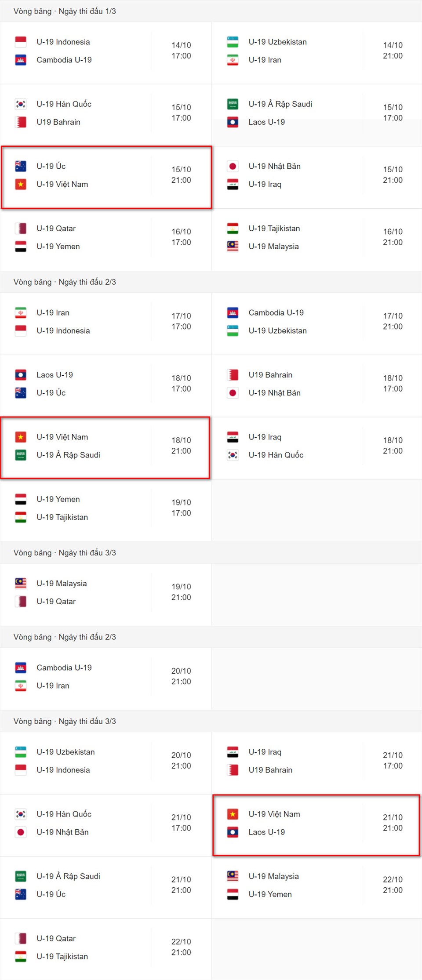Select the U-19 Việt Nam vs Laos U-19 match

click(316, 825)
